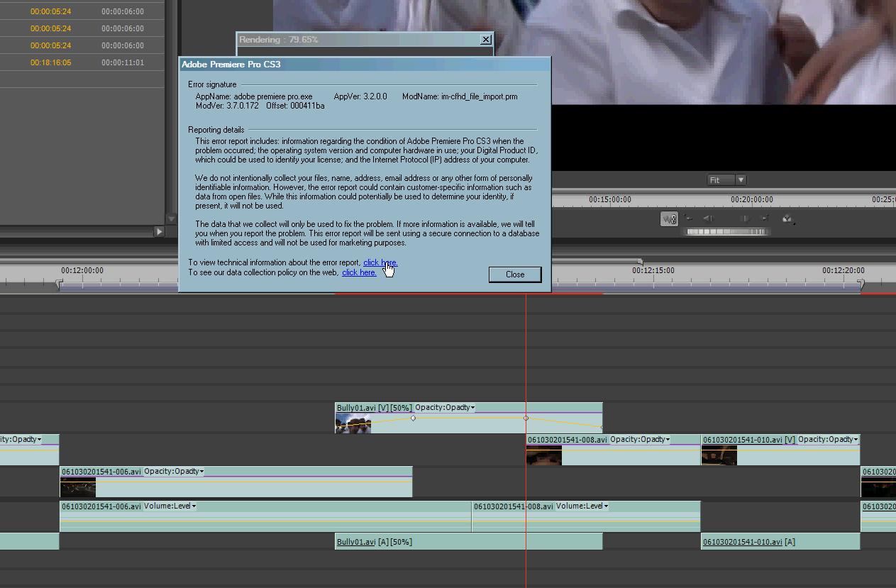Click the first opacity keyframe on Bully01.avi
This screenshot has height=588, width=896.
(x=413, y=418)
